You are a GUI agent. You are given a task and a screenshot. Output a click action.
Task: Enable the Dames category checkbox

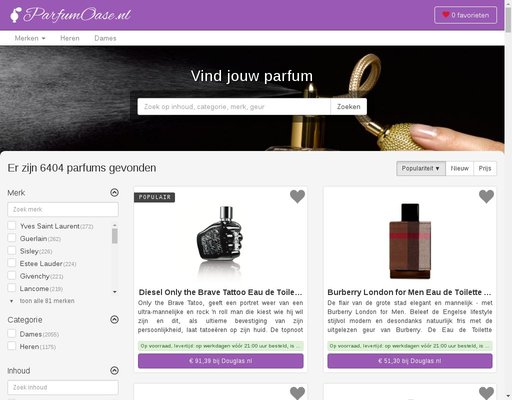click(x=12, y=334)
